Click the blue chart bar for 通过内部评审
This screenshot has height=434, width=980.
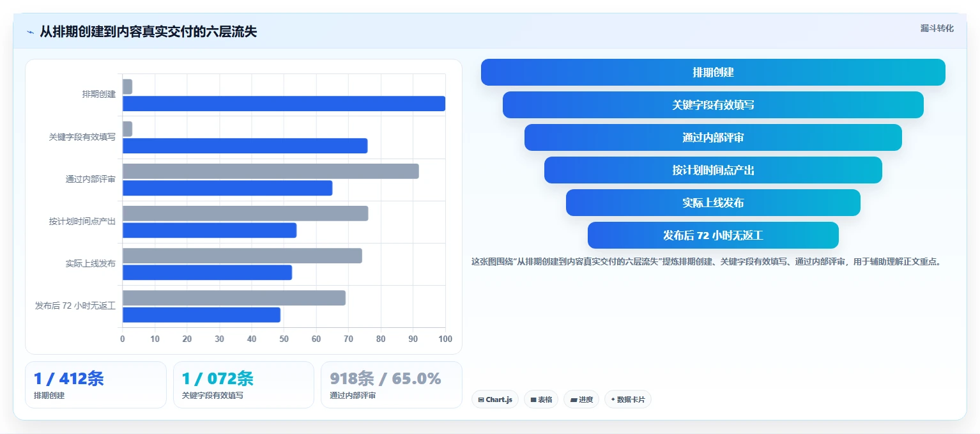[x=227, y=188]
